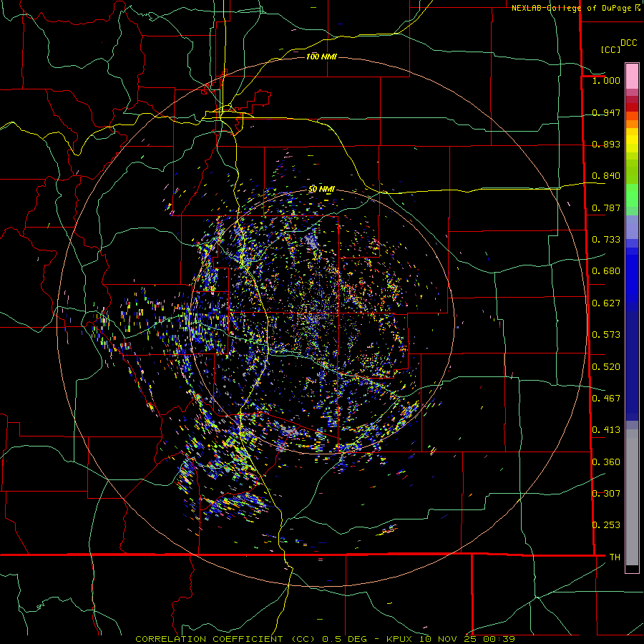This screenshot has height=644, width=644.
Task: Pick the pink segment of the color bar
Action: (632, 76)
